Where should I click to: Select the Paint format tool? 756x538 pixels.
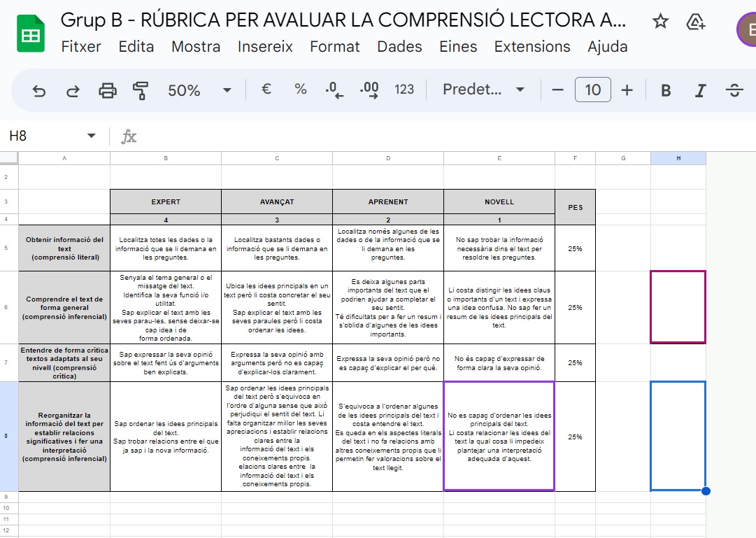(x=141, y=90)
